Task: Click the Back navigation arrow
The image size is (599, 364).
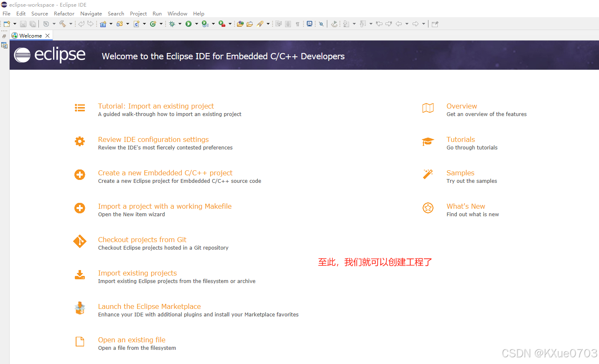Action: pos(399,24)
